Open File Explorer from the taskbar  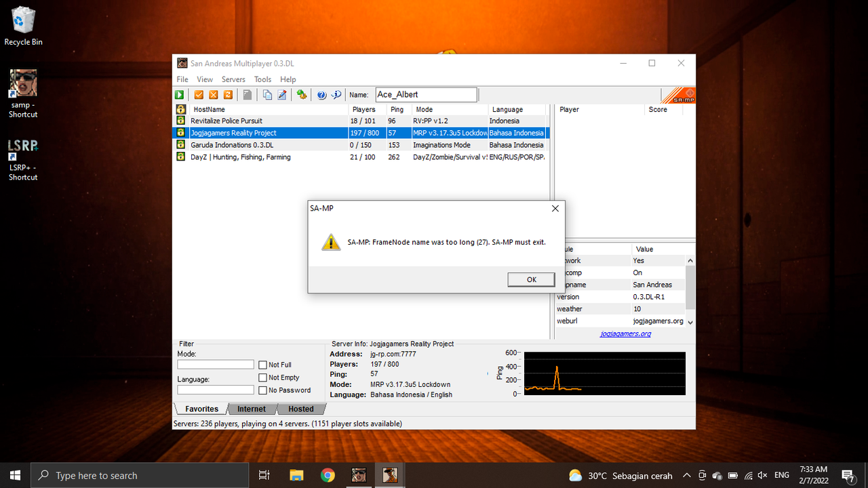coord(296,475)
